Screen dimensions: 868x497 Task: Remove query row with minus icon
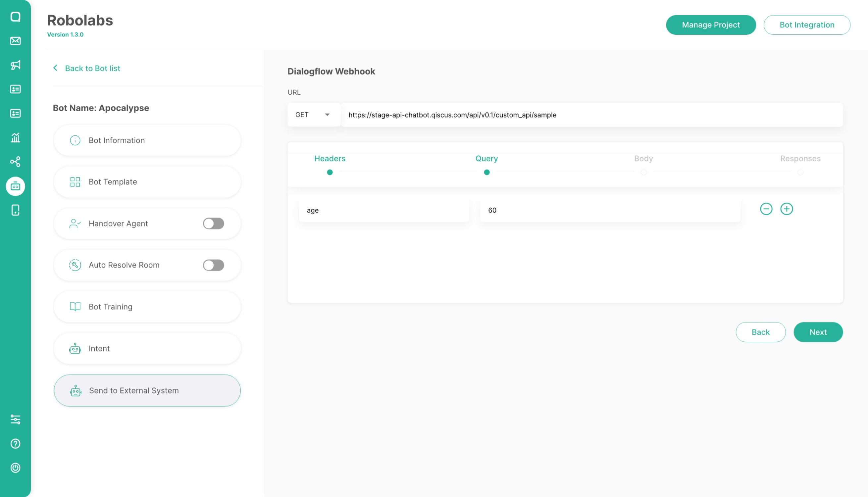point(766,209)
